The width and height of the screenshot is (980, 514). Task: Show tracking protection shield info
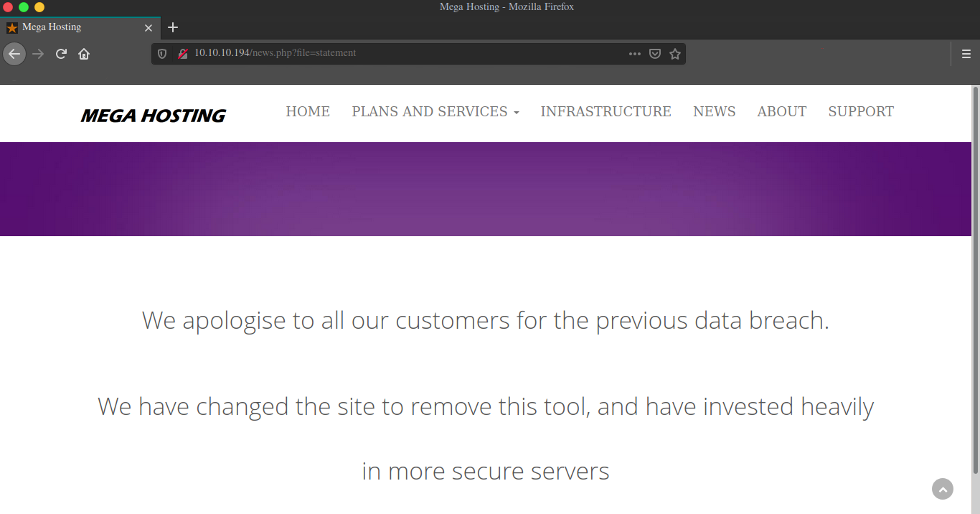tap(162, 53)
